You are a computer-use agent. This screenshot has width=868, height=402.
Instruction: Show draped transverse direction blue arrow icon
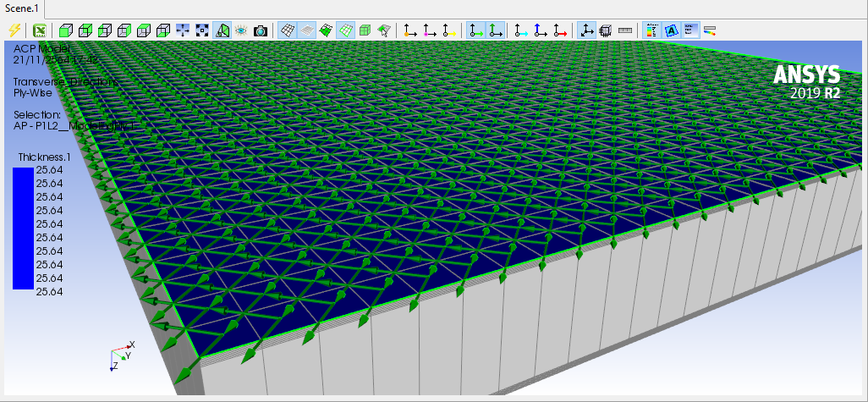(x=541, y=30)
